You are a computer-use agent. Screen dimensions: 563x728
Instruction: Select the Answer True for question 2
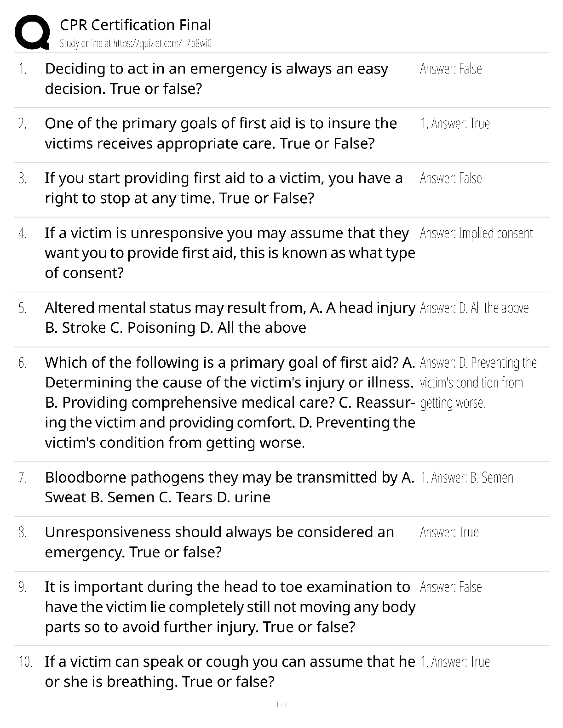click(455, 124)
